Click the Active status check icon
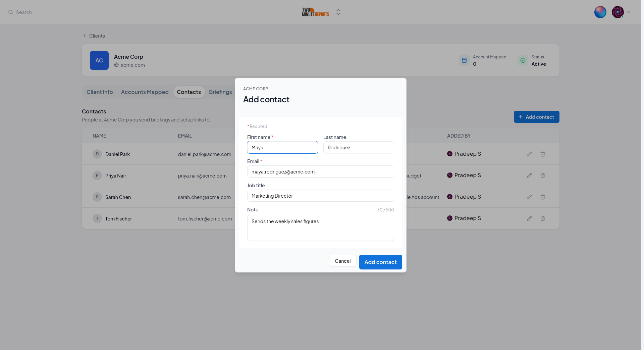Image resolution: width=644 pixels, height=350 pixels. tap(523, 60)
